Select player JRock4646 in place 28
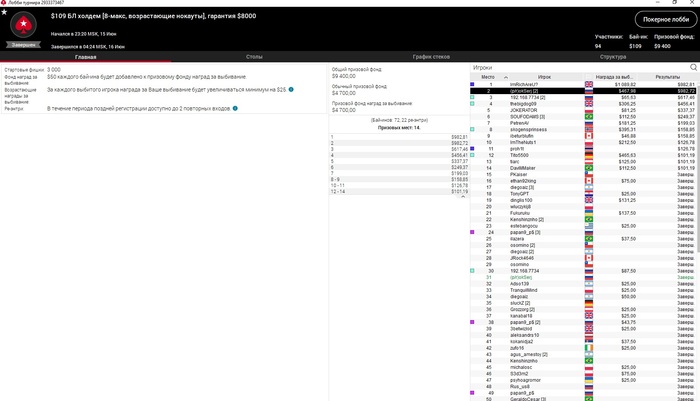This screenshot has height=401, width=700. (x=583, y=258)
